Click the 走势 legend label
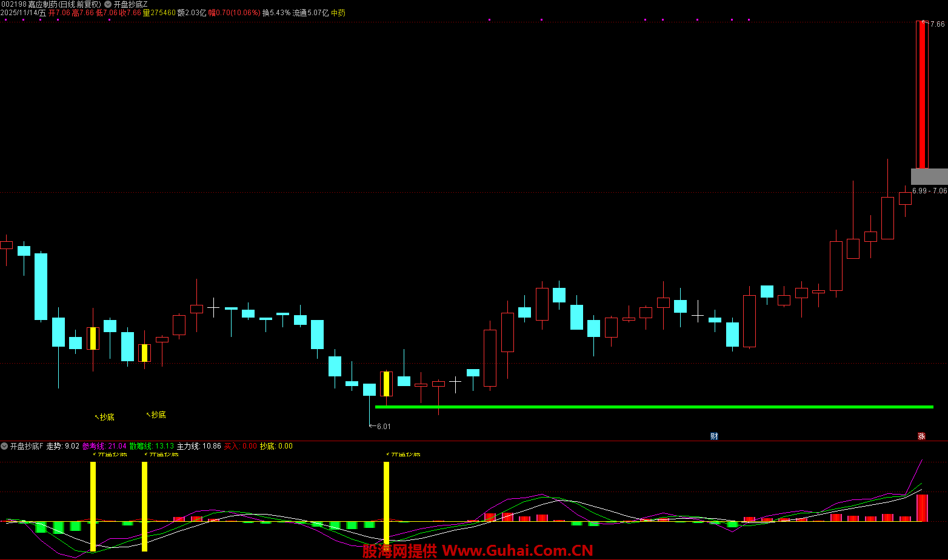Screen dimensions: 948x560 pyautogui.click(x=54, y=446)
